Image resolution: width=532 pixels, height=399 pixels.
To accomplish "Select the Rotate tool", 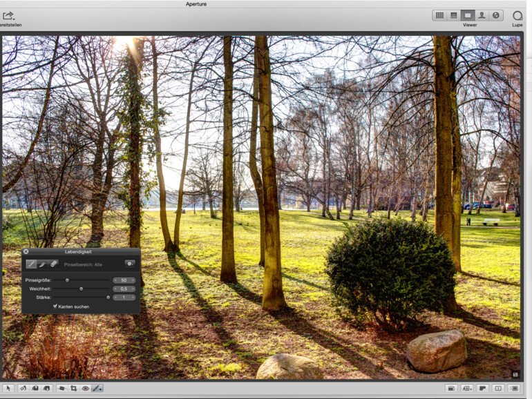I will click(x=23, y=388).
